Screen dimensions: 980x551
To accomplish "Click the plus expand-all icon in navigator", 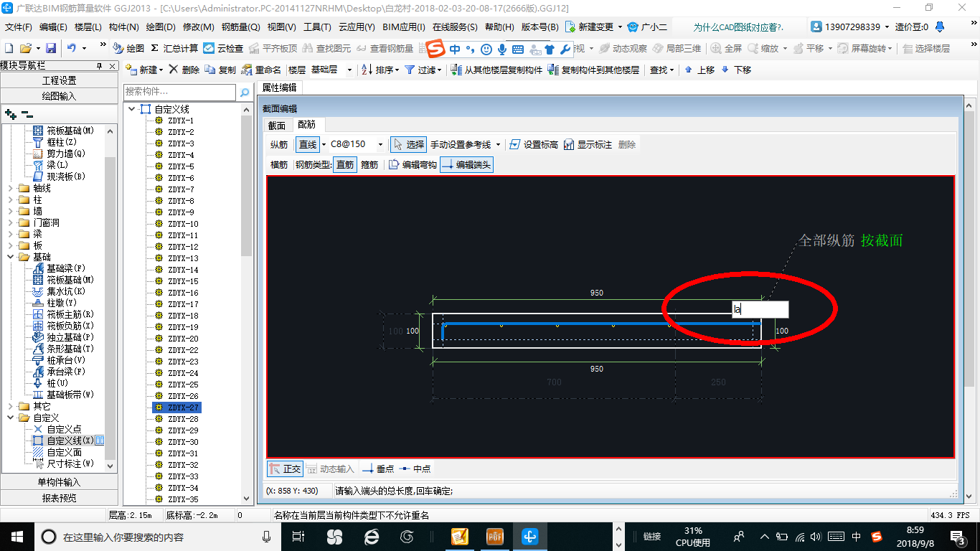I will pyautogui.click(x=10, y=114).
